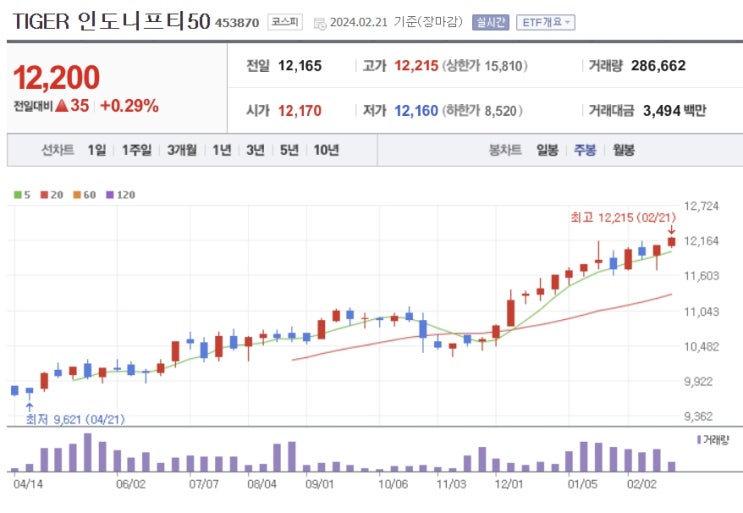Select the 월봉 candle chart
This screenshot has height=513, width=743.
coord(622,150)
